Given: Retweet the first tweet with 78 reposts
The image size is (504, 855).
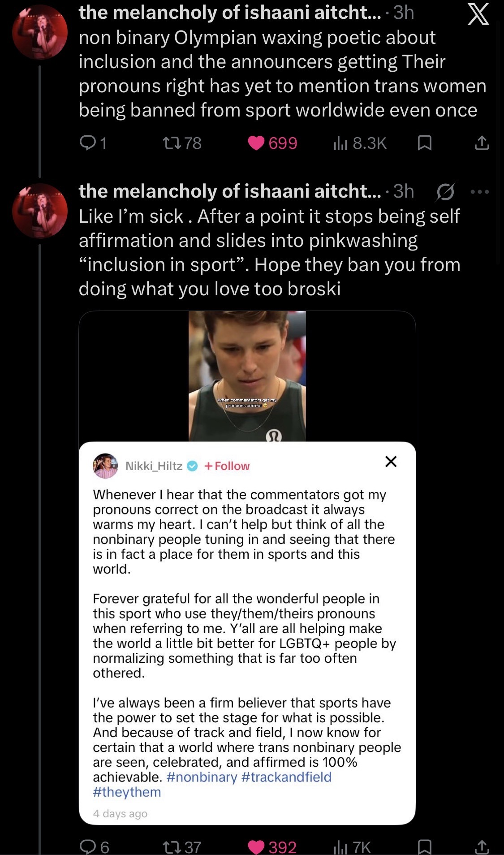Looking at the screenshot, I should 171,143.
